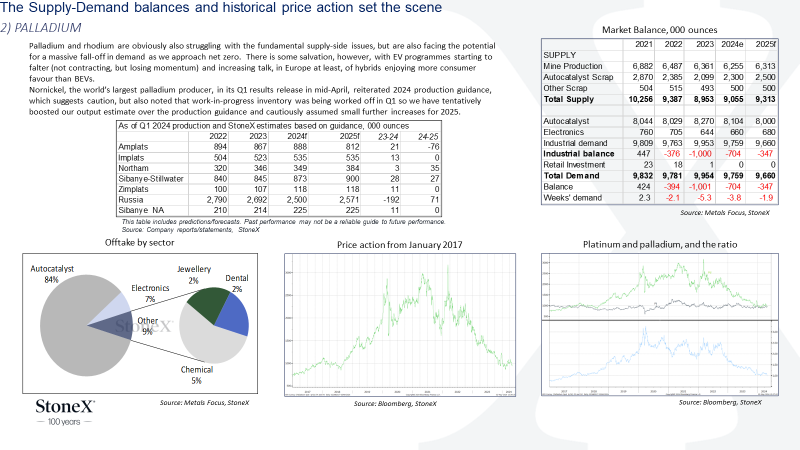Select the 'Autocatalyst 84%' pie label
Viewport: 800px width, 450px height.
(52, 274)
